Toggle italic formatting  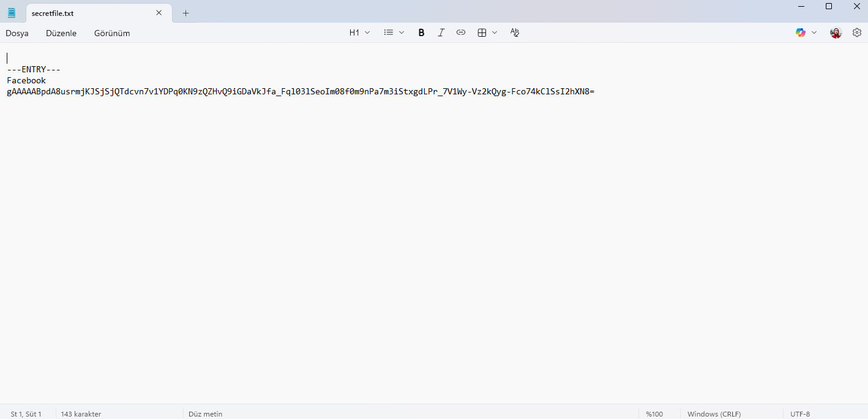(x=441, y=32)
